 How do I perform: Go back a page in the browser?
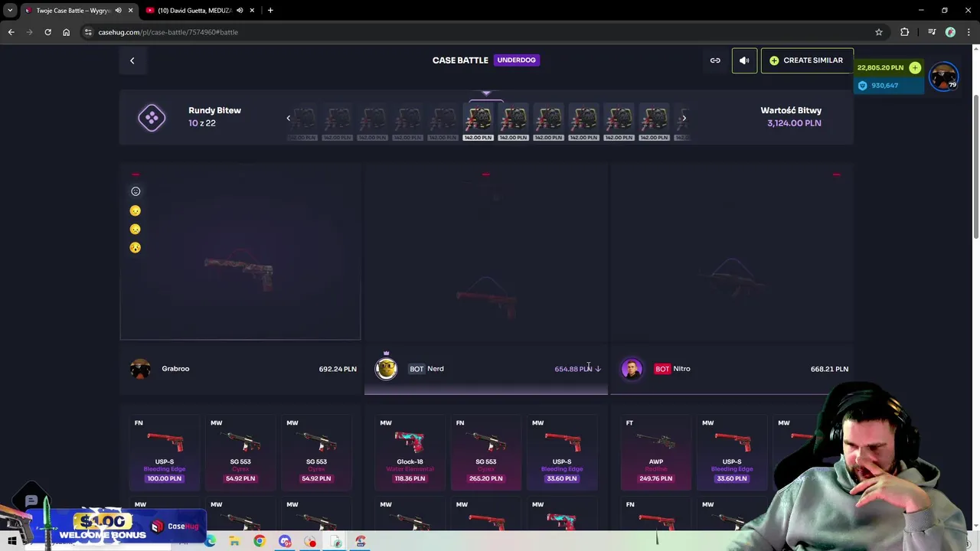(x=11, y=32)
